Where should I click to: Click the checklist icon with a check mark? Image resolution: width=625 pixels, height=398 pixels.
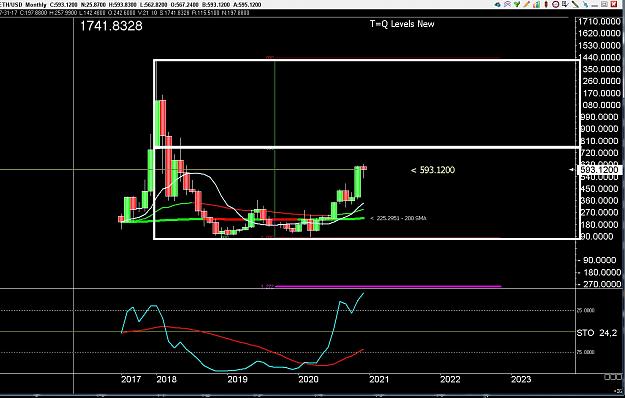(565, 4)
